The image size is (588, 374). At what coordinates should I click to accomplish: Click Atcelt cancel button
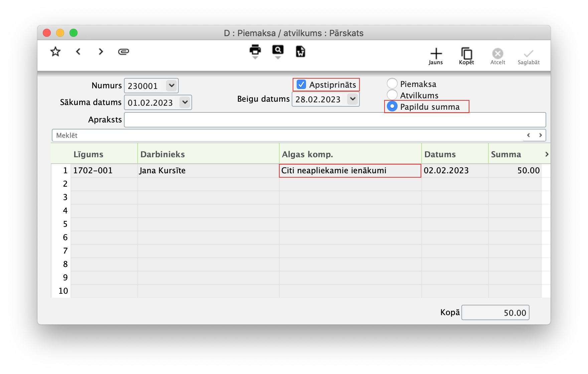[x=497, y=56]
